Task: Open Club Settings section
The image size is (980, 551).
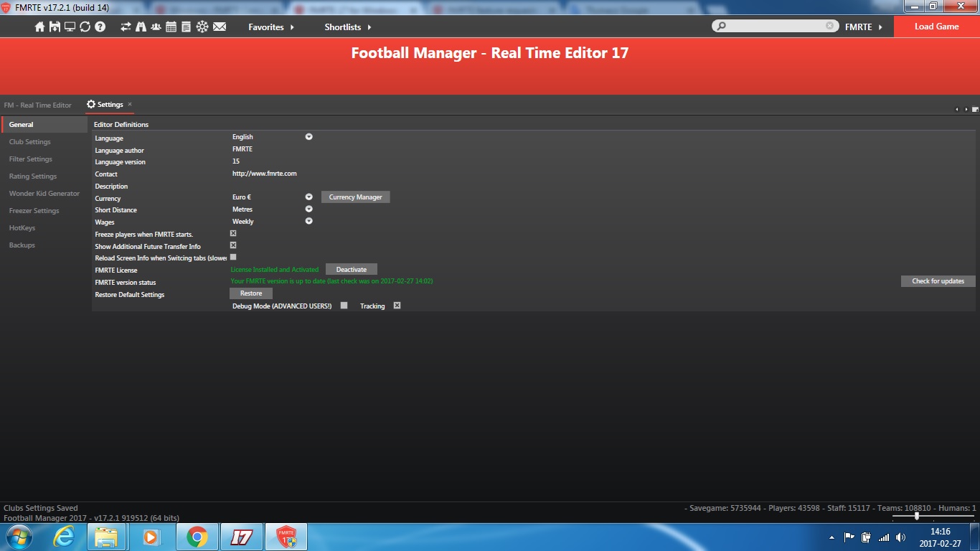Action: pyautogui.click(x=44, y=142)
